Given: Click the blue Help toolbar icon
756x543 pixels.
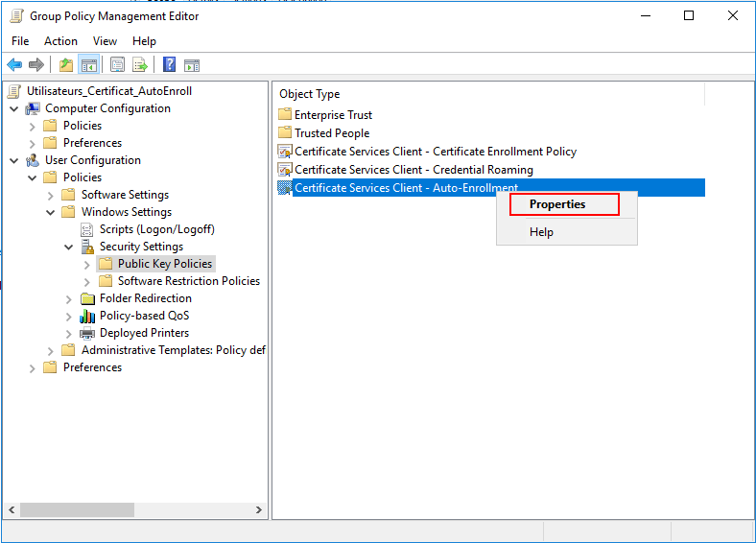Looking at the screenshot, I should click(169, 64).
